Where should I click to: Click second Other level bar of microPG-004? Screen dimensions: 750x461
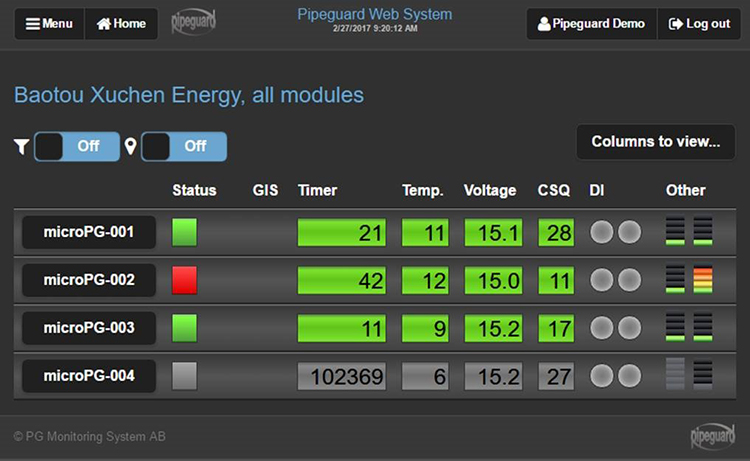tap(703, 374)
